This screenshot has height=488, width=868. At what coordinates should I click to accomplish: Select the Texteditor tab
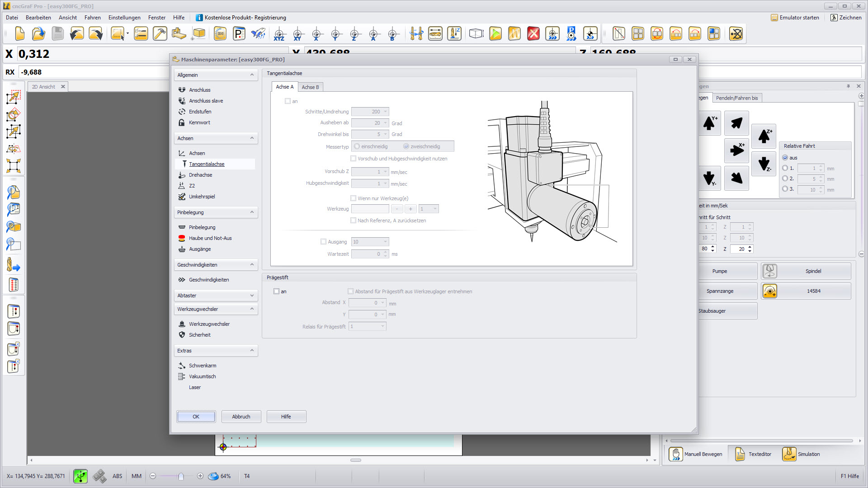754,454
